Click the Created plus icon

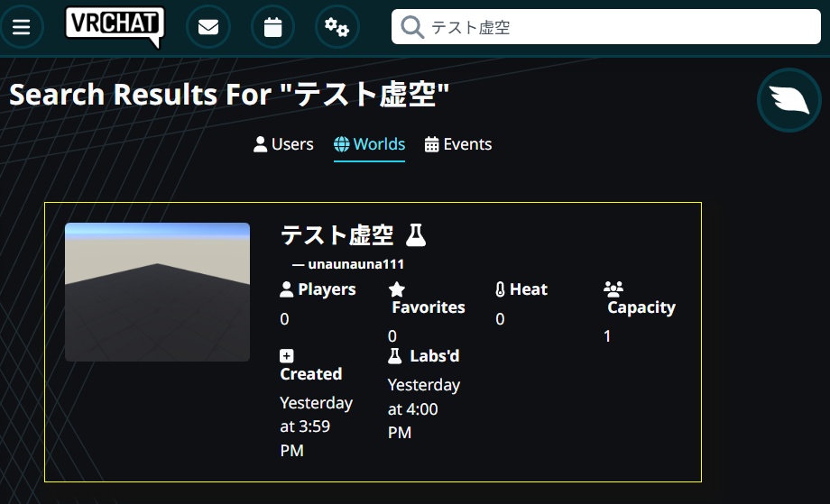[x=287, y=356]
